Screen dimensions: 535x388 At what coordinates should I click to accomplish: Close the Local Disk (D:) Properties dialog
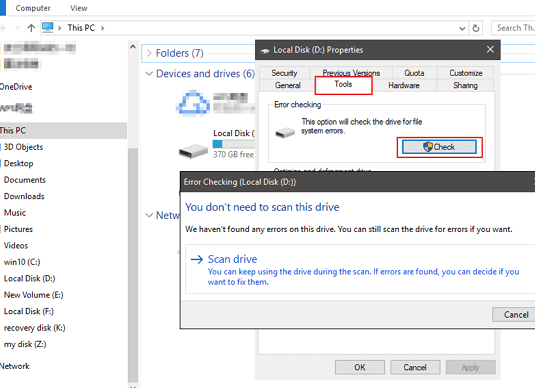[490, 49]
